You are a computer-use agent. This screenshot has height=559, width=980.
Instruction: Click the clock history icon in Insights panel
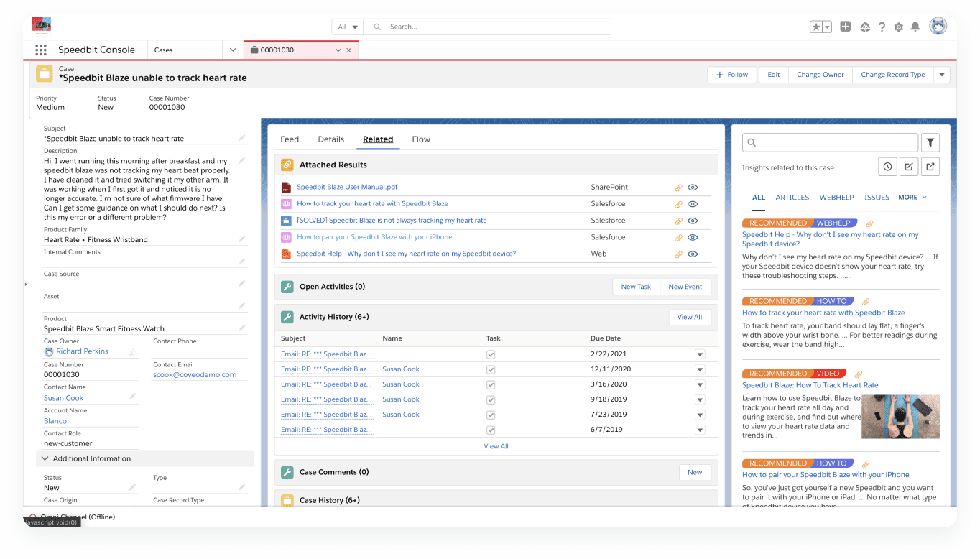pyautogui.click(x=888, y=167)
